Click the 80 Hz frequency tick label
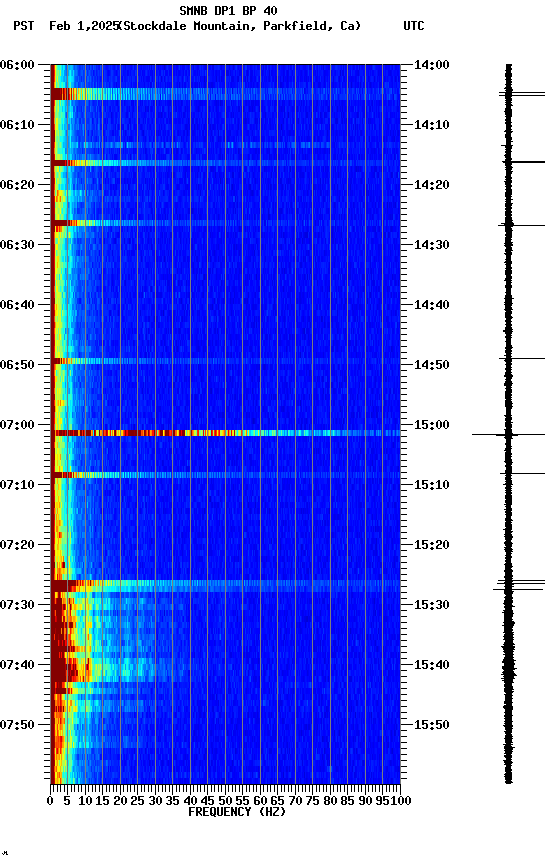 pos(330,801)
